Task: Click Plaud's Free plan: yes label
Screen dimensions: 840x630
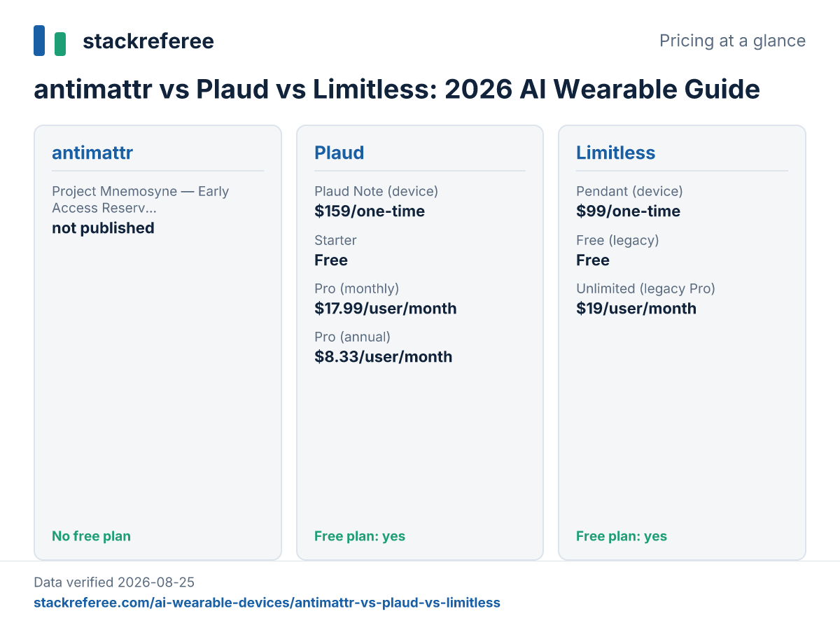Action: click(x=360, y=536)
